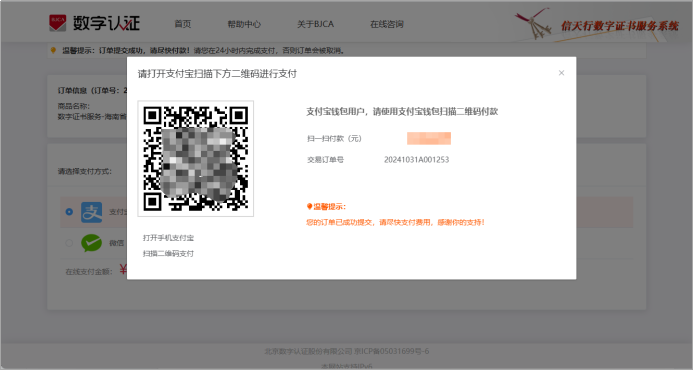
Task: Click the transaction order number 20241031A001253
Action: point(416,160)
